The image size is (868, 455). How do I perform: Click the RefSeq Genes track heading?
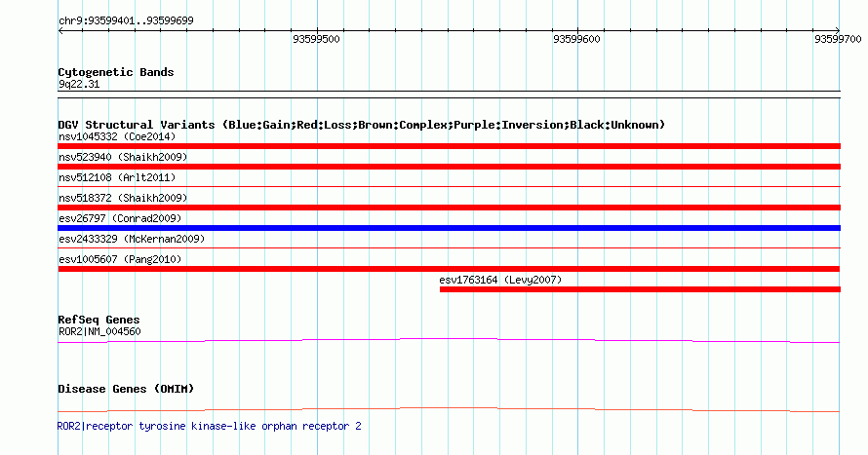click(x=99, y=320)
